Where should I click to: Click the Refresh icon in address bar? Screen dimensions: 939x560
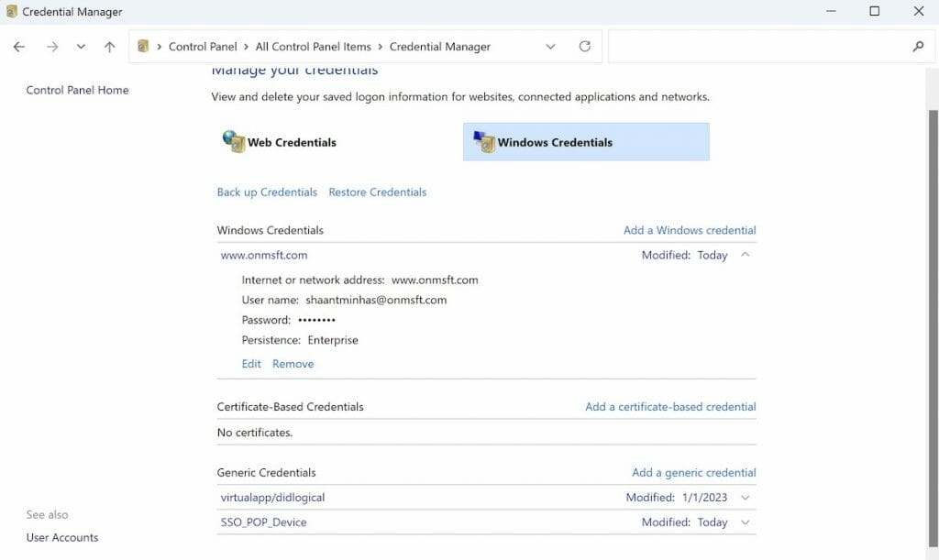tap(585, 47)
